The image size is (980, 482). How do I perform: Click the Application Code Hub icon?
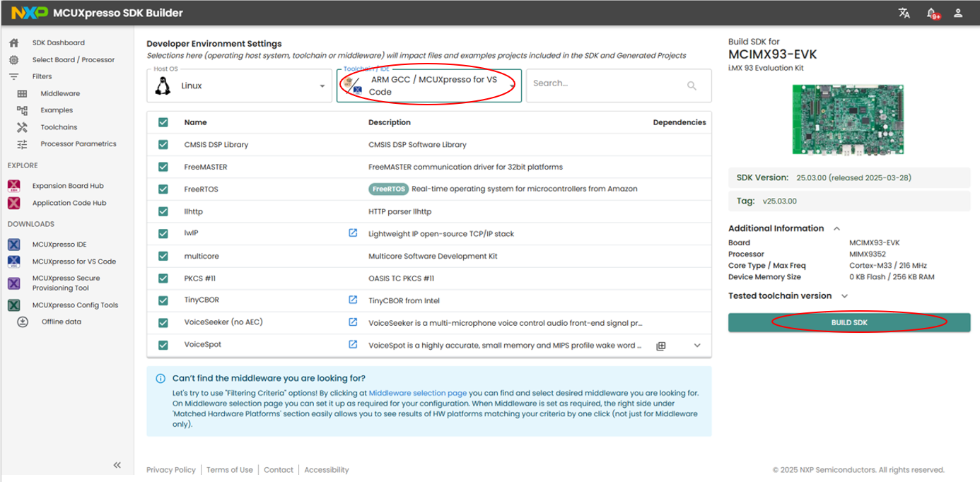[13, 203]
